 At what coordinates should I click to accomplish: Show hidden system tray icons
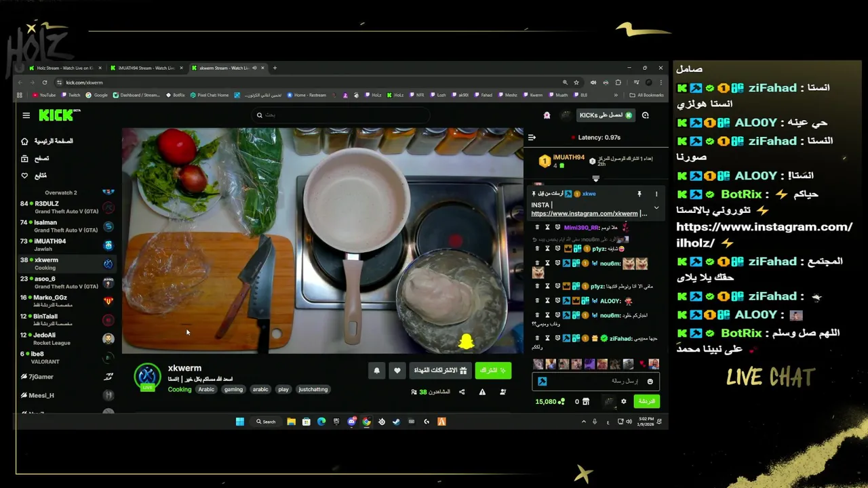[x=584, y=422]
